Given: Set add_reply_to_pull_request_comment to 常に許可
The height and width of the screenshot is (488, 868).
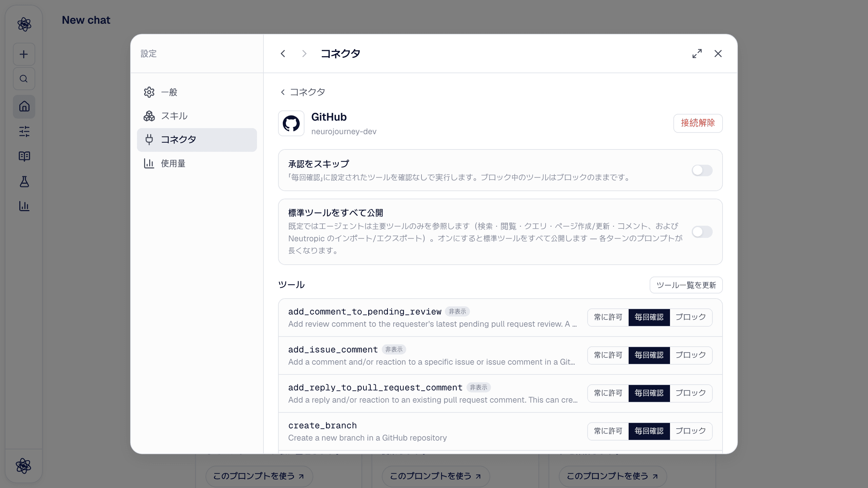Looking at the screenshot, I should pos(608,393).
